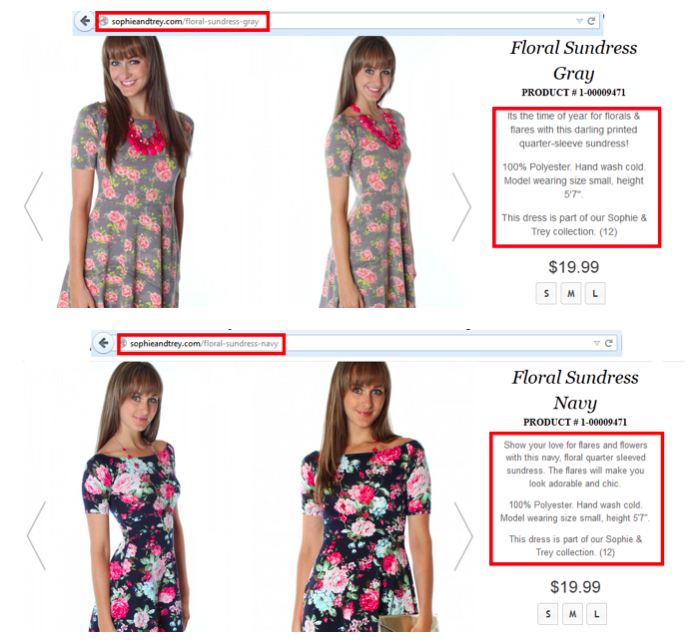The image size is (696, 643).
Task: Click the right navy dress product photo
Action: click(x=366, y=497)
